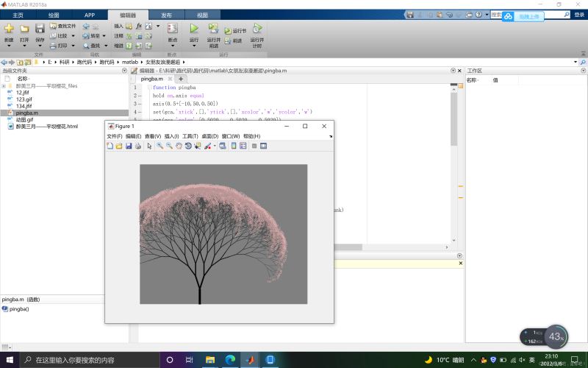Open the brush color dropdown arrow in Figure 1
This screenshot has height=368, width=588.
coord(215,146)
